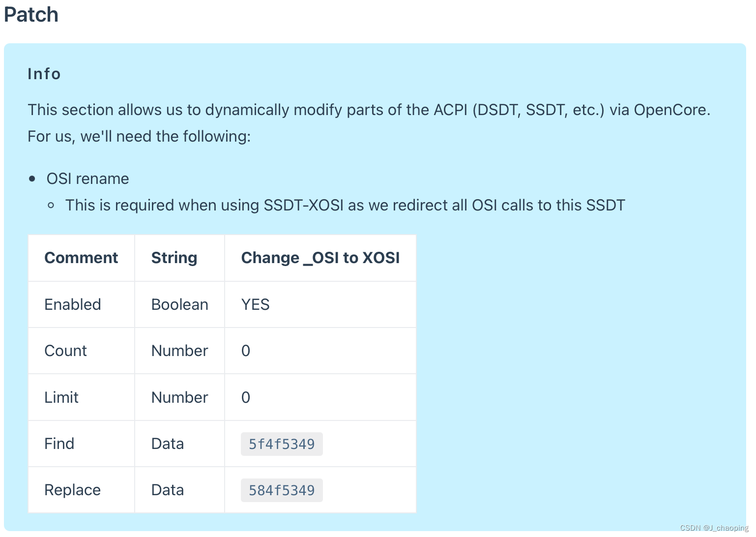Click the Info title in callout
This screenshot has width=756, height=537.
(x=44, y=74)
